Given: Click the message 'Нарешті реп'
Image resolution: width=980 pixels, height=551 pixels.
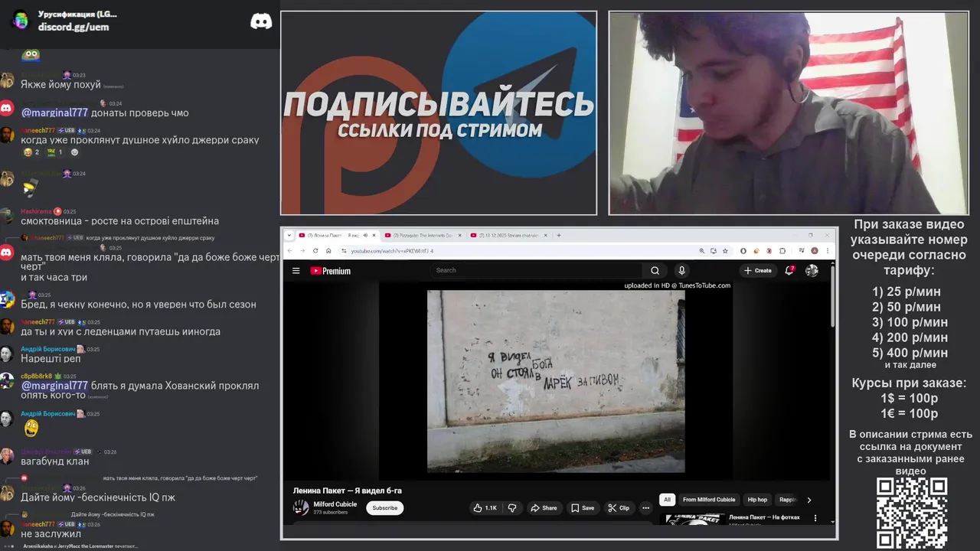Looking at the screenshot, I should tap(51, 358).
